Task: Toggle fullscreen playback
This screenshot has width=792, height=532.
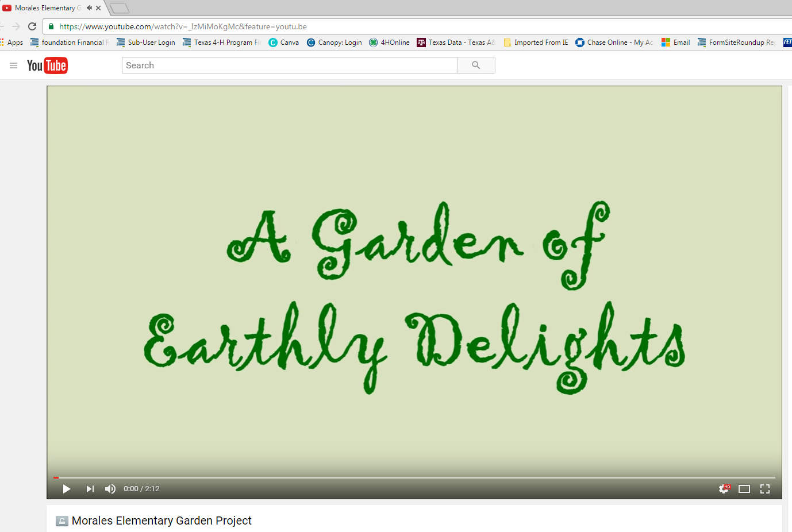Action: pos(765,489)
